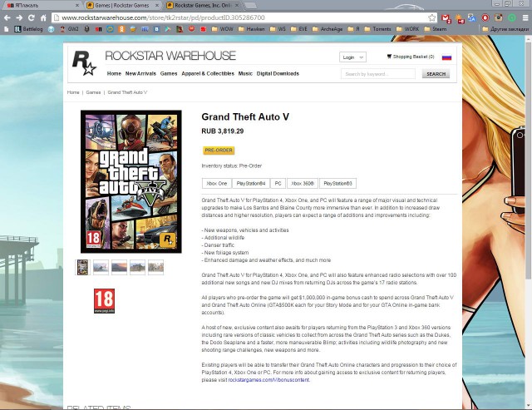The height and width of the screenshot is (410, 532).
Task: Open the Digital Downloads menu item
Action: 278,74
